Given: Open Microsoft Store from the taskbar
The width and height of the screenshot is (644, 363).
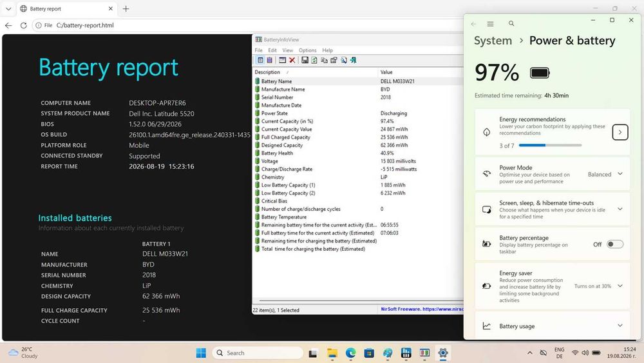Looking at the screenshot, I should (369, 353).
